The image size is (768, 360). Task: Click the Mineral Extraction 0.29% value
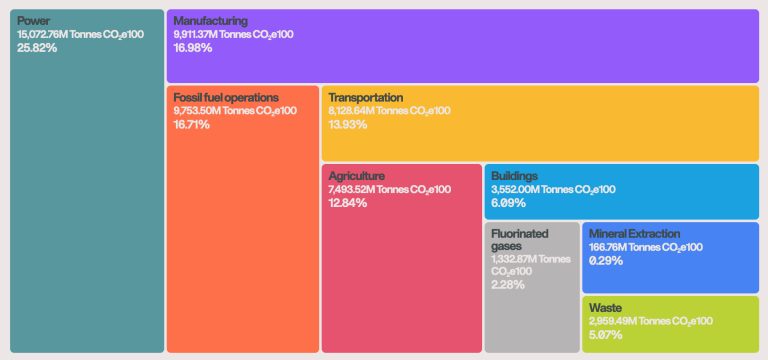click(x=606, y=261)
